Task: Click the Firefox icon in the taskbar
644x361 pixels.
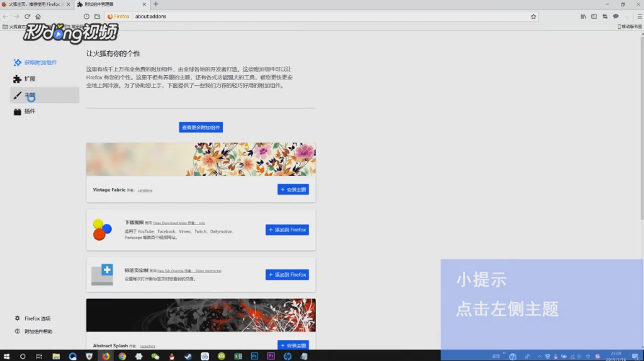Action: pos(105,356)
